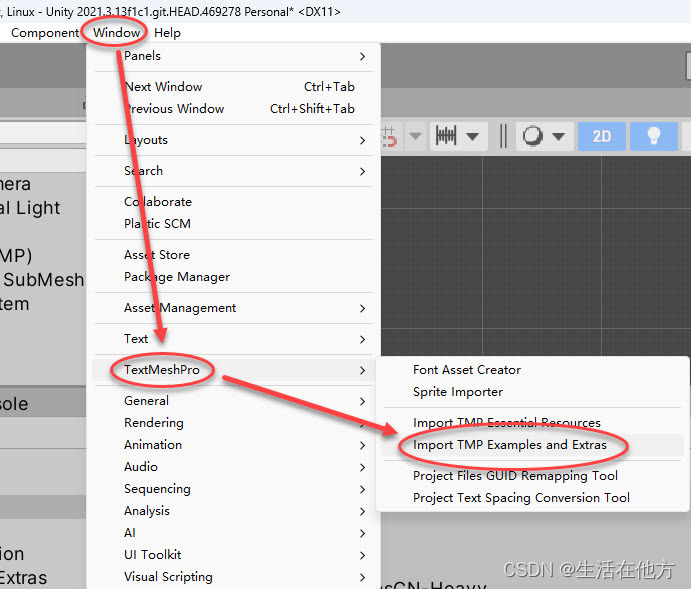
Task: Click the grid snapping magnet icon
Action: (x=390, y=136)
